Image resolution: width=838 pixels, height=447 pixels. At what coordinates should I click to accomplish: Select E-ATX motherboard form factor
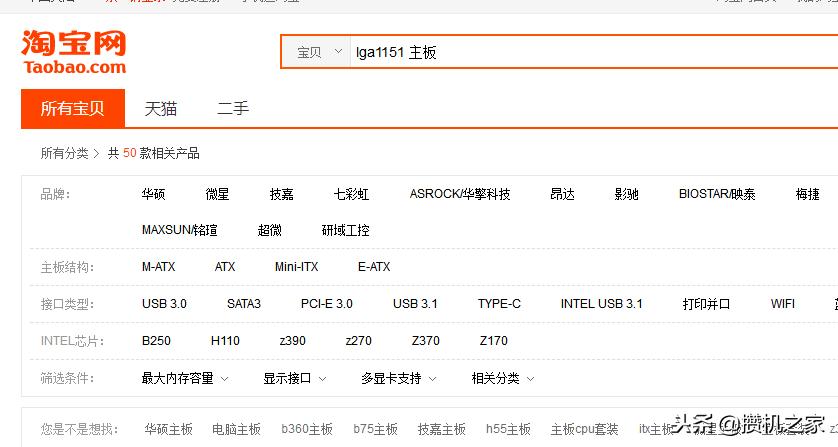click(374, 267)
